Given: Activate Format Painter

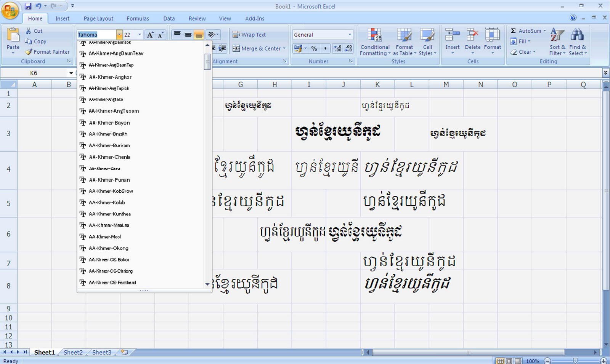Looking at the screenshot, I should click(x=47, y=52).
